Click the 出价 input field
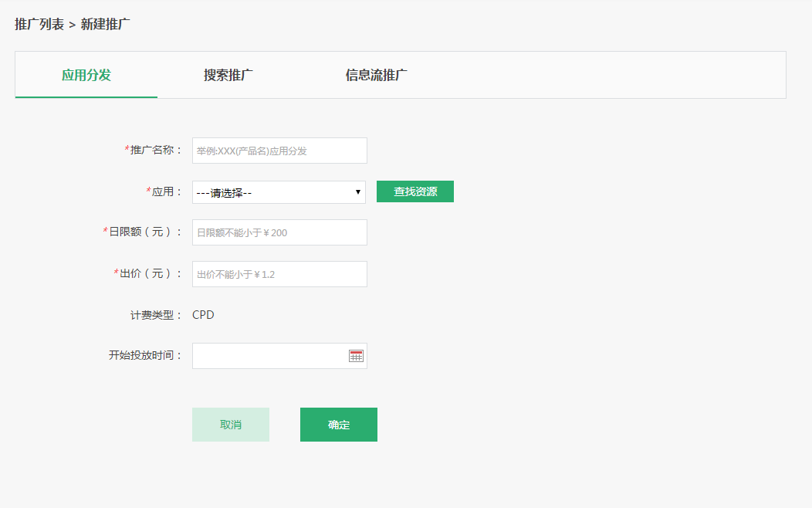 tap(279, 273)
